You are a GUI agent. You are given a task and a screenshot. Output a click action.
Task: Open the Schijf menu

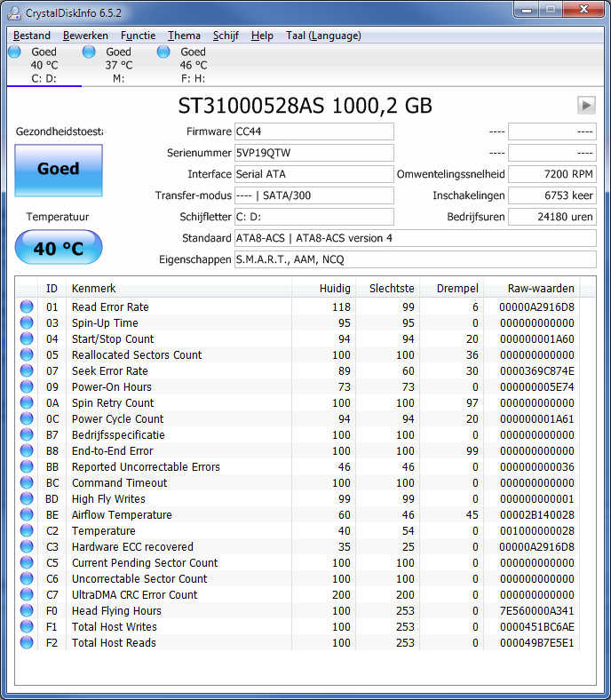226,36
